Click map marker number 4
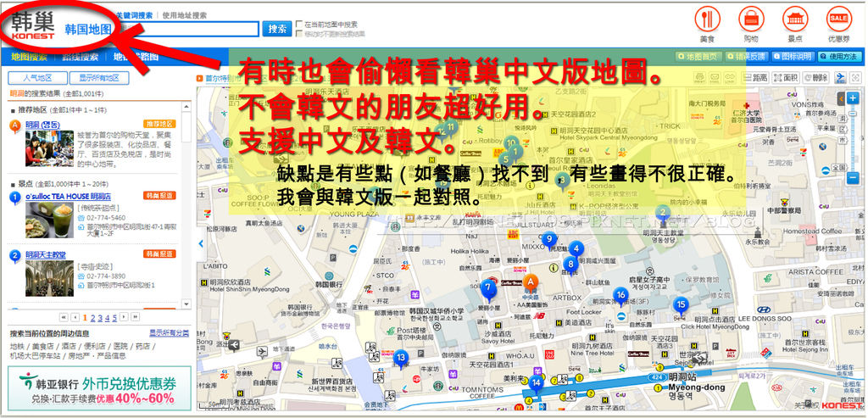The width and height of the screenshot is (868, 418). pyautogui.click(x=576, y=249)
